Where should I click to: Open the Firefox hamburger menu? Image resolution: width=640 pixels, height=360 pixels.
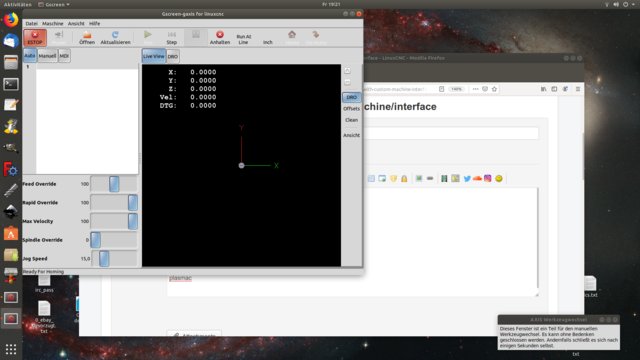[578, 89]
